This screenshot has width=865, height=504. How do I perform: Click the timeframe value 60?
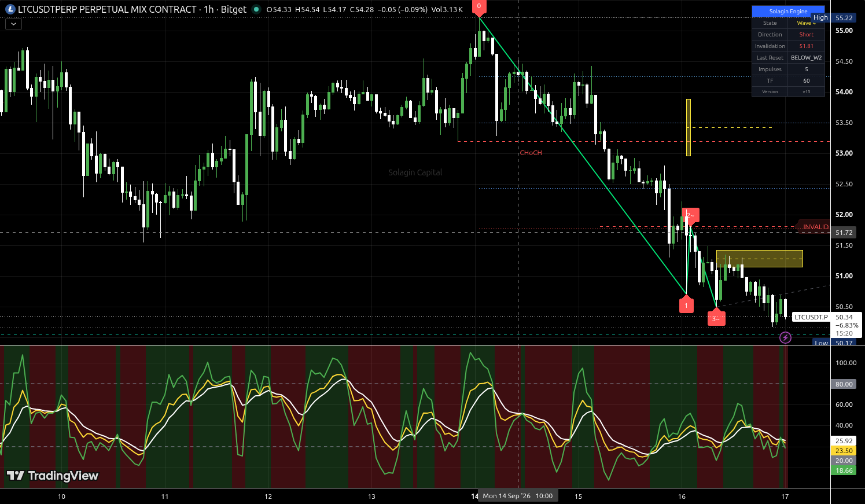click(806, 81)
